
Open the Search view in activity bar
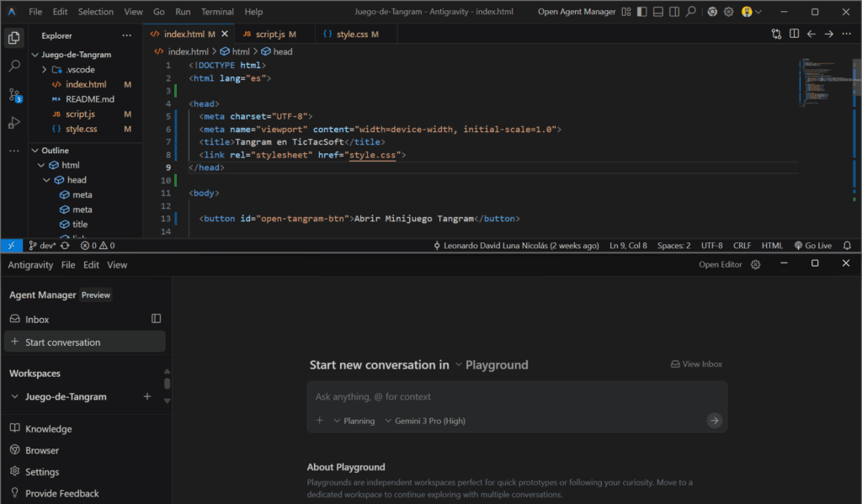tap(14, 66)
